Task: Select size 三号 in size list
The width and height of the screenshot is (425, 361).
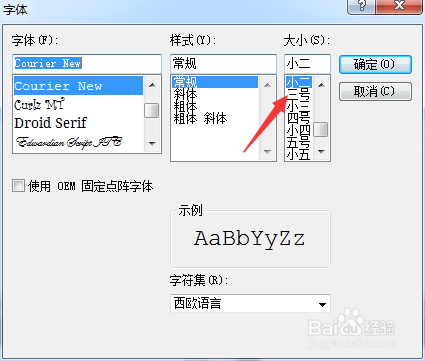Action: pos(299,94)
